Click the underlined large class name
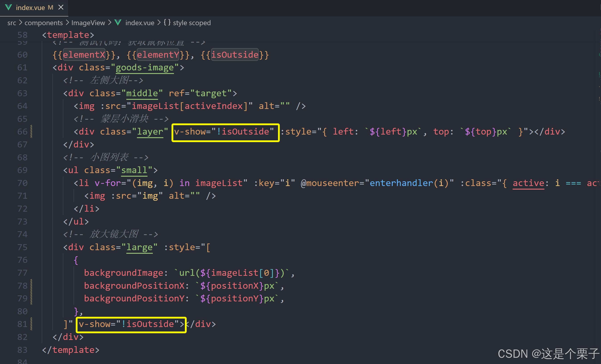Screen dimensions: 601x364 tap(139, 247)
